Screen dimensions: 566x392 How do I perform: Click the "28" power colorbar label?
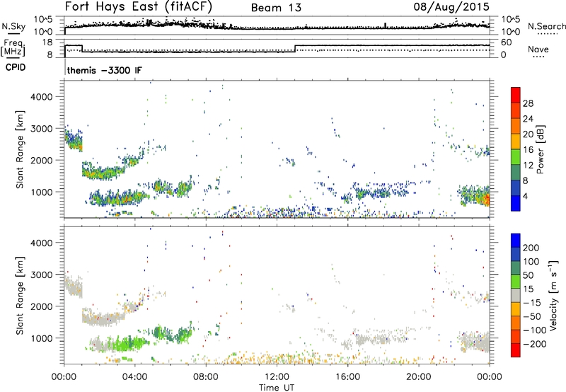pyautogui.click(x=528, y=103)
